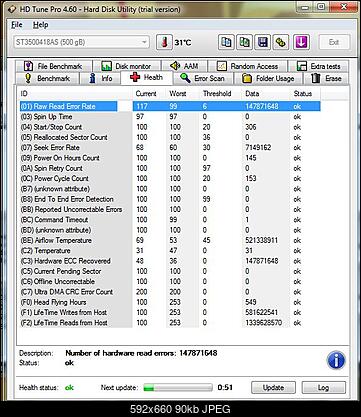Select the Reported Uncorrectable Errors row
Screen dimensions: 361x417
(170, 210)
